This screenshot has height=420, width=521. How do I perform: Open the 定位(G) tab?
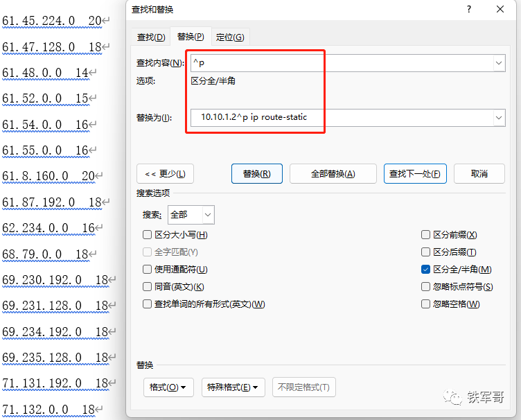pos(230,37)
